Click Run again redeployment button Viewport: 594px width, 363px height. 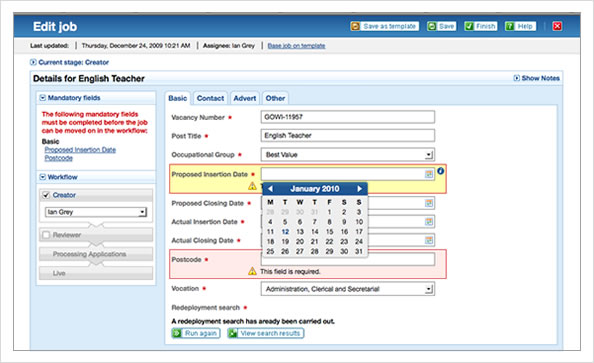click(196, 333)
